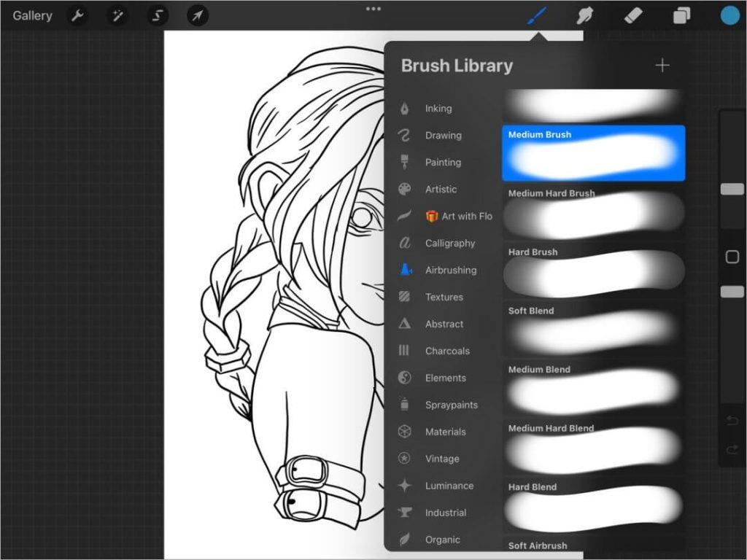Tap the Artistic palette icon
The height and width of the screenshot is (560, 747).
coord(404,189)
